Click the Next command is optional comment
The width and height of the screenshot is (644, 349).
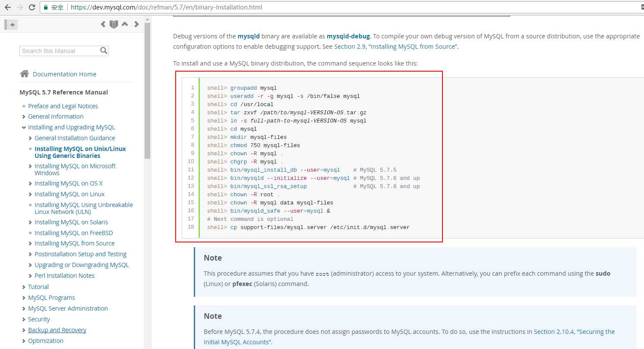tap(250, 219)
